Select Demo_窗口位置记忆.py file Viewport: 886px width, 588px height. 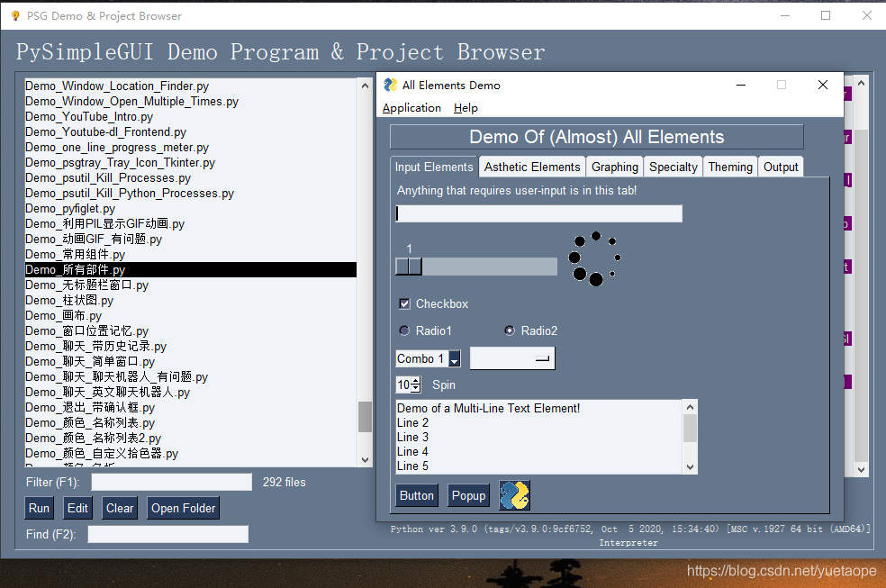(x=190, y=330)
